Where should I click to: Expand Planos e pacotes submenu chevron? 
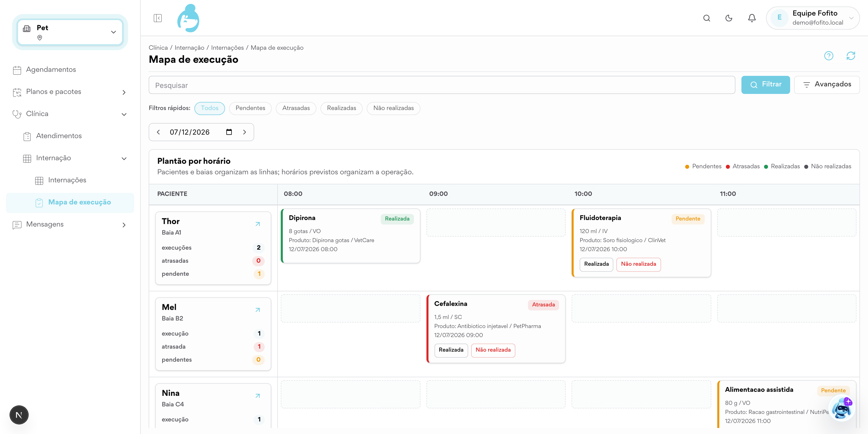pyautogui.click(x=124, y=92)
